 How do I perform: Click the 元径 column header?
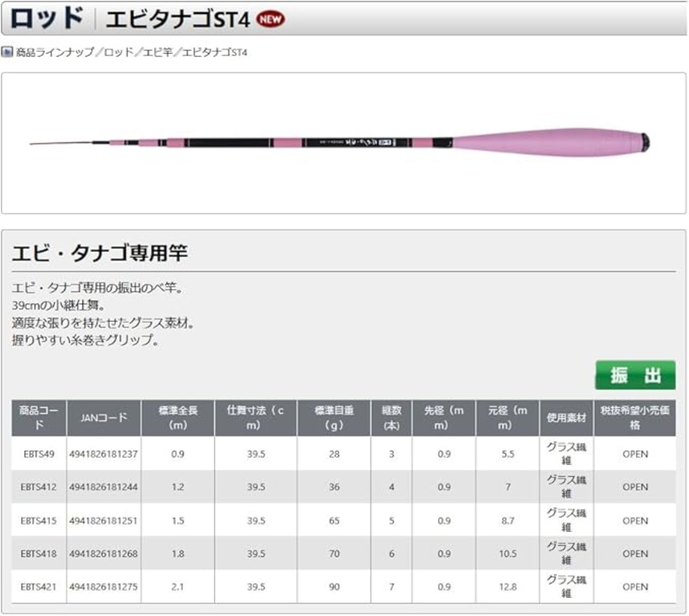(x=508, y=418)
